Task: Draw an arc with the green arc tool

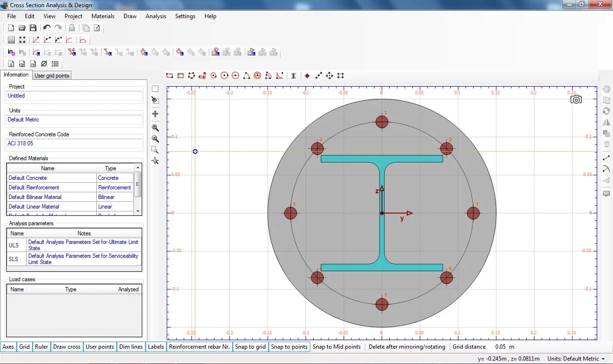Action: [606, 169]
